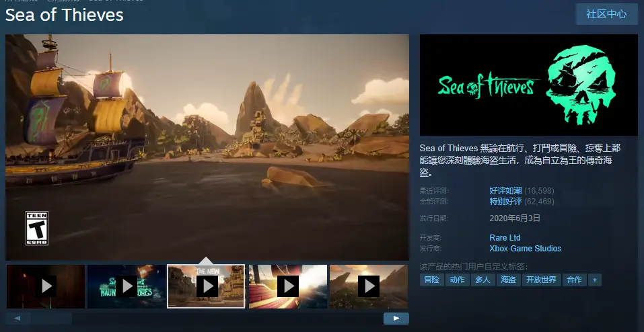Select the 海盗 tag
Screen dimensions: 644x332
[x=508, y=280]
